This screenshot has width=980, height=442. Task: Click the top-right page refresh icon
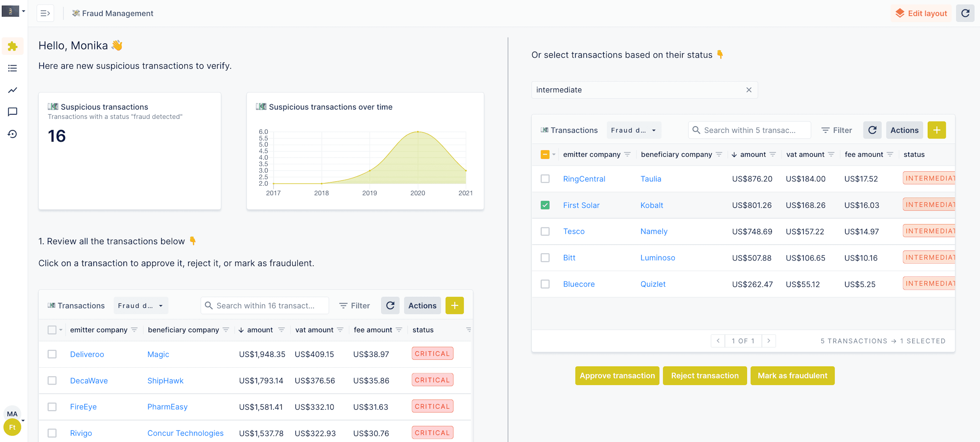point(965,13)
